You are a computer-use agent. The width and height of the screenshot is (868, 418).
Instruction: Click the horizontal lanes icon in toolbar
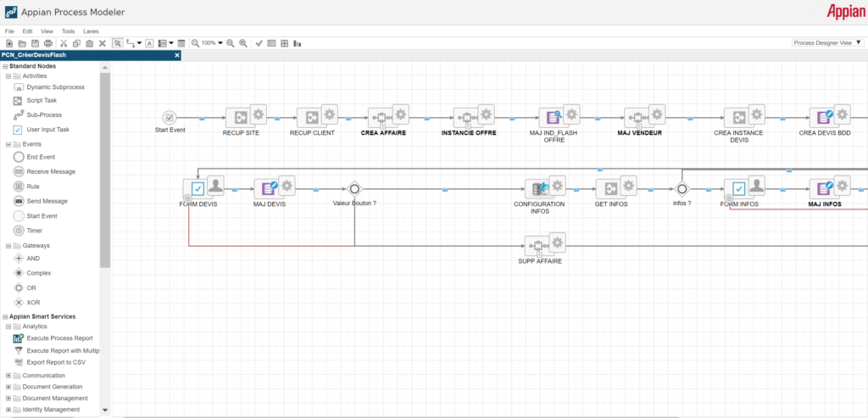pos(181,43)
